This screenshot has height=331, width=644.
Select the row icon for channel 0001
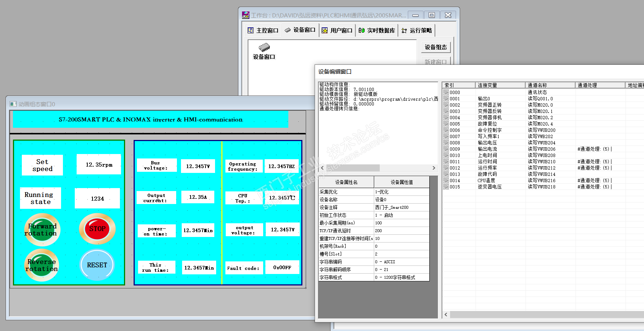coord(446,99)
